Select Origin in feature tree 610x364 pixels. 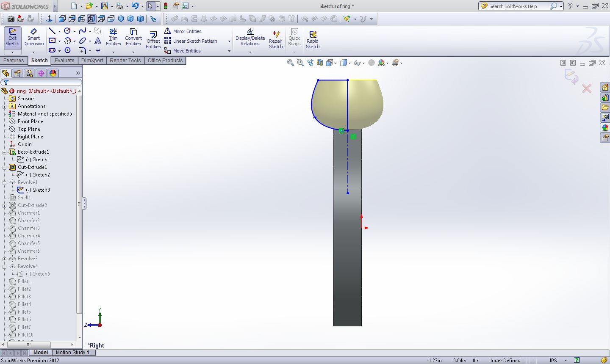(25, 144)
